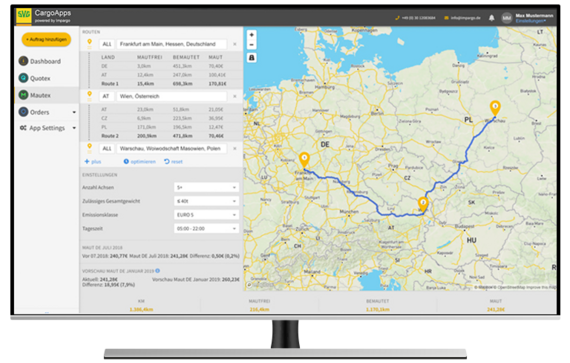This screenshot has height=363, width=570.
Task: Click the map marker near Frankfurt
Action: [x=304, y=160]
